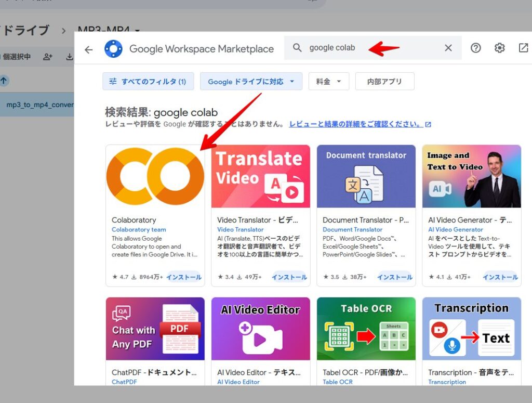Image resolution: width=532 pixels, height=403 pixels.
Task: Open Marketplace in a new window
Action: (x=524, y=48)
